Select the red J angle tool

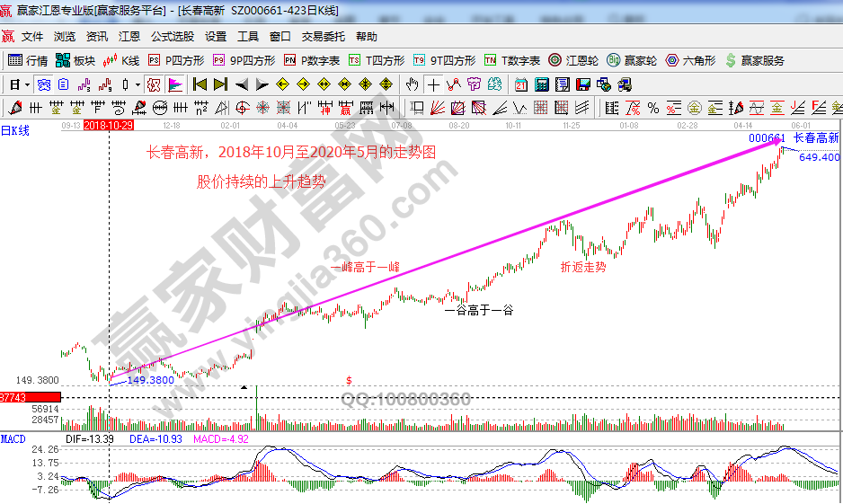pyautogui.click(x=797, y=108)
